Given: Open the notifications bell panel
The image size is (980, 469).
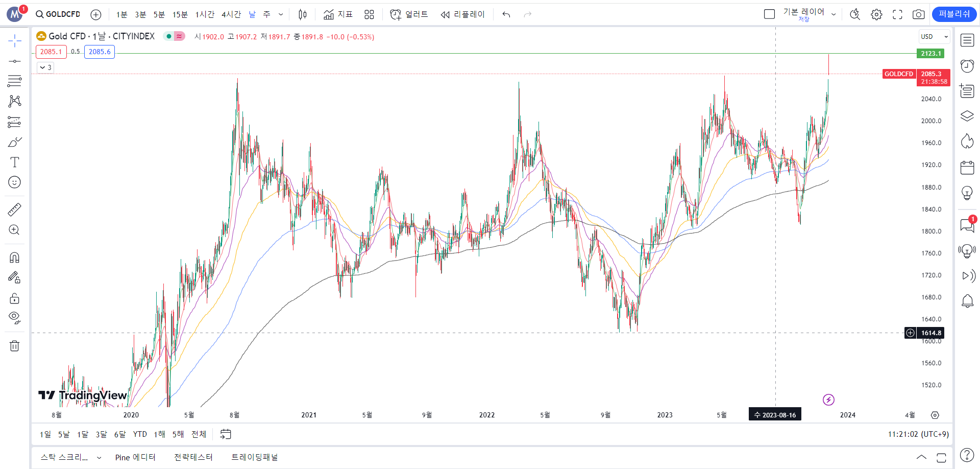Looking at the screenshot, I should point(967,301).
